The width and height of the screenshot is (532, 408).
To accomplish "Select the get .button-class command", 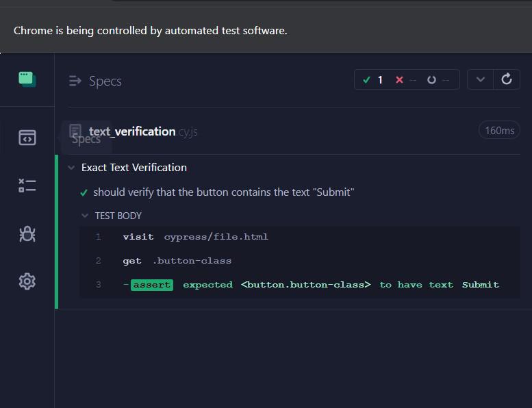I will point(177,261).
